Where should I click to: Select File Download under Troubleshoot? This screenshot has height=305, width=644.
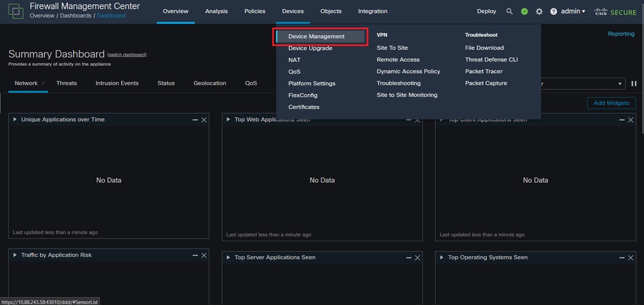click(x=484, y=48)
